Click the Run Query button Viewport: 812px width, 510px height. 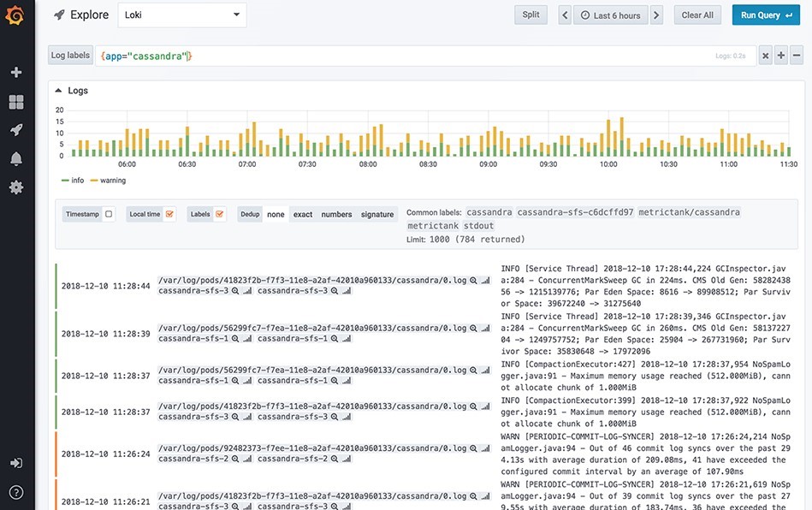(766, 15)
